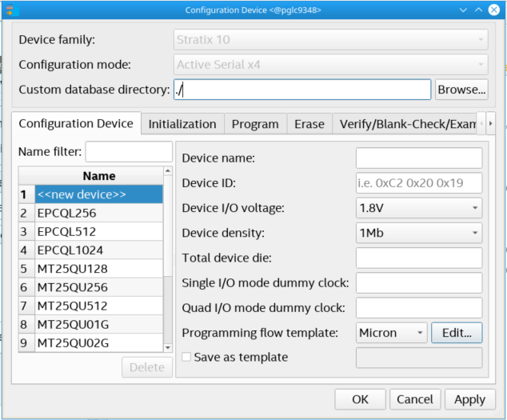Enable the Save as template checkbox

tap(186, 357)
